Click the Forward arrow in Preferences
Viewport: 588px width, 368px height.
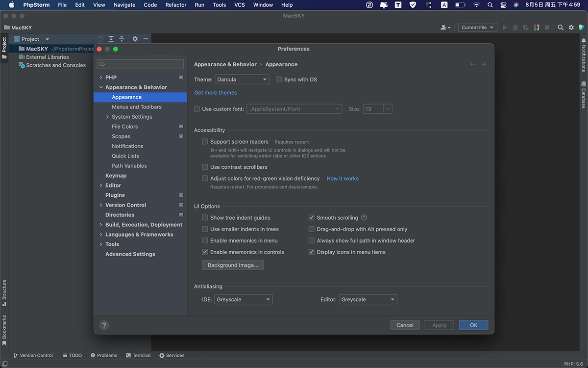483,64
